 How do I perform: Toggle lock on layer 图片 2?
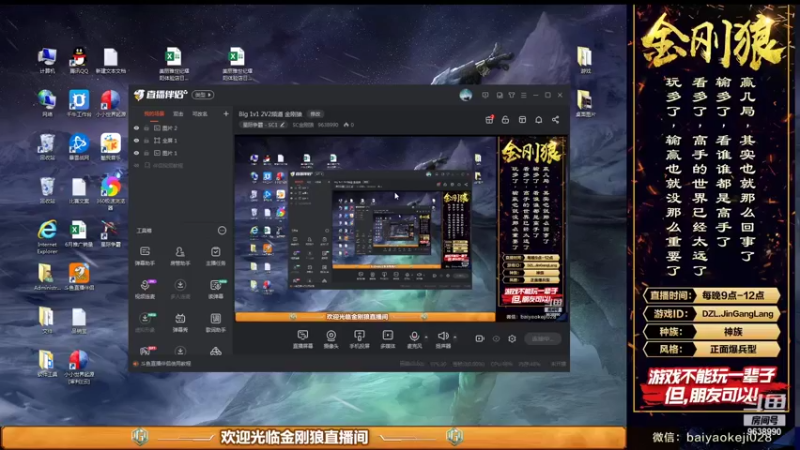pos(146,128)
